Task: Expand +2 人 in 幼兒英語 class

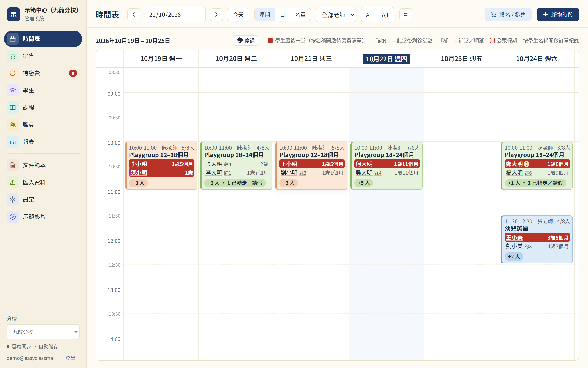Action: pyautogui.click(x=514, y=256)
